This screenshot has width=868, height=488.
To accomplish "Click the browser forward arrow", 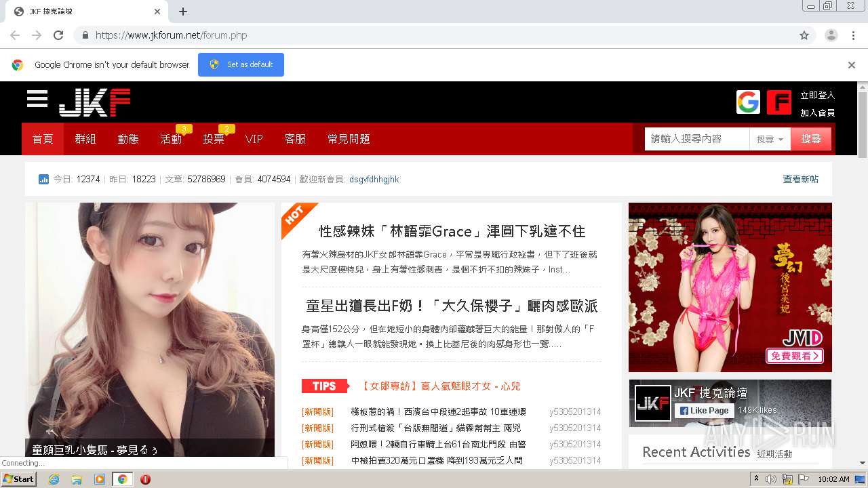I will 37,35.
